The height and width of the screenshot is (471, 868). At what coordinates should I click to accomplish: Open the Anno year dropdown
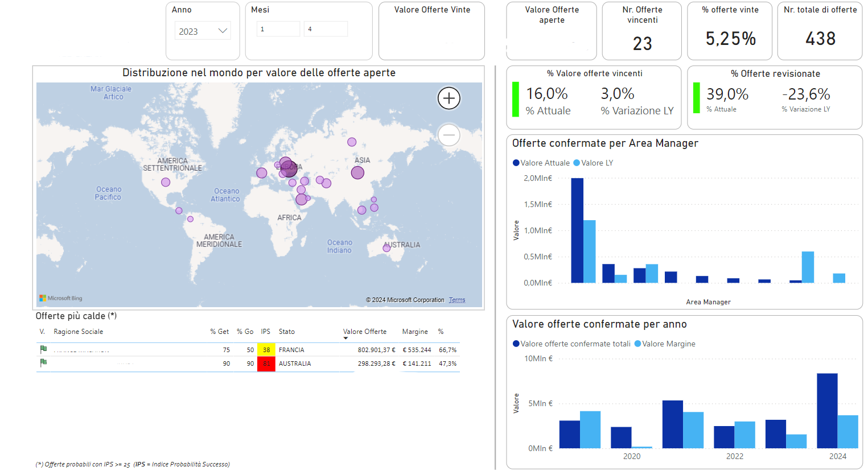coord(223,31)
